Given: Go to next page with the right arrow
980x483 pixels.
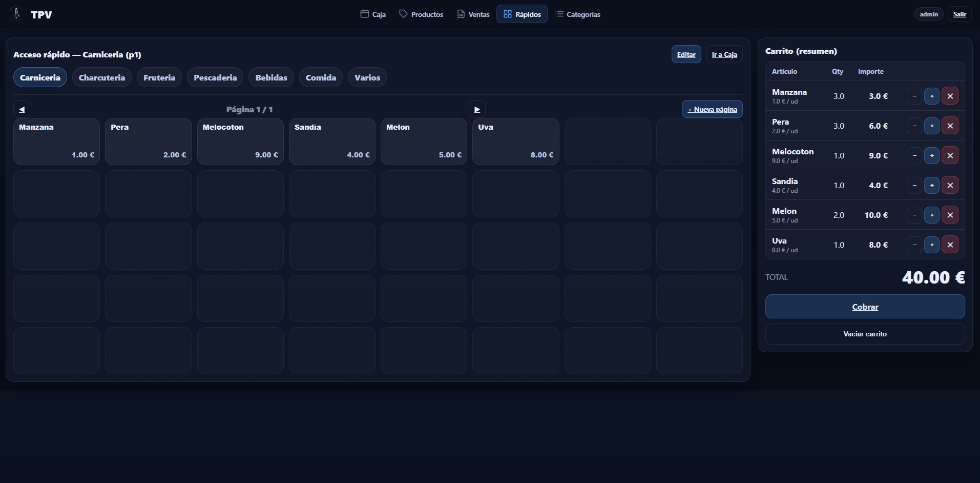Looking at the screenshot, I should point(477,109).
